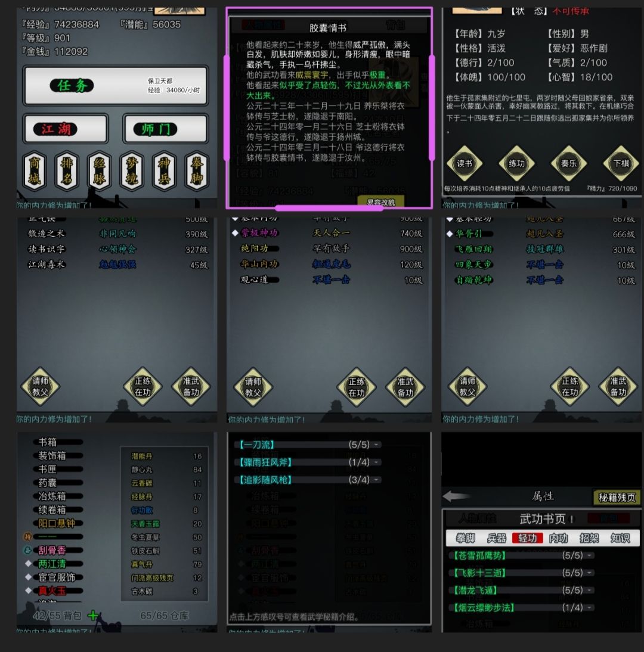Select the 门派高级残页 inventory item
Image resolution: width=644 pixels, height=652 pixels.
[x=166, y=578]
